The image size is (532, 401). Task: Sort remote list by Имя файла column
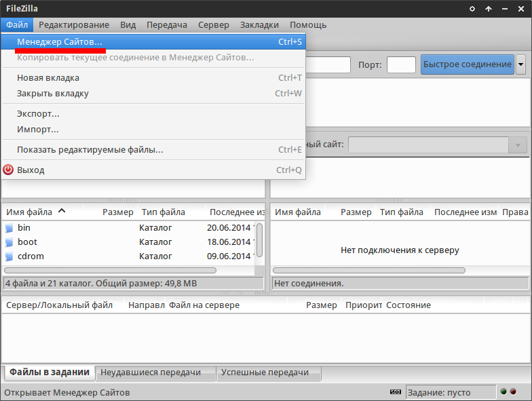tap(298, 212)
